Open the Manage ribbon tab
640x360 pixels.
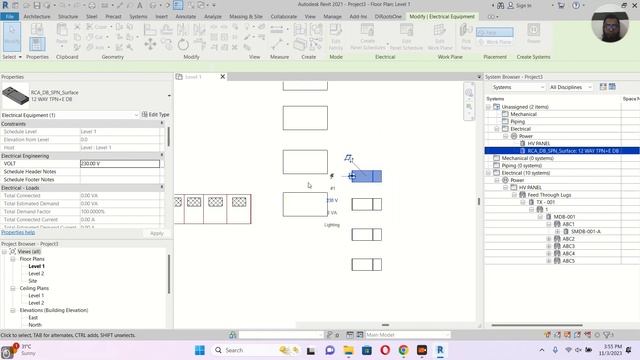point(332,17)
